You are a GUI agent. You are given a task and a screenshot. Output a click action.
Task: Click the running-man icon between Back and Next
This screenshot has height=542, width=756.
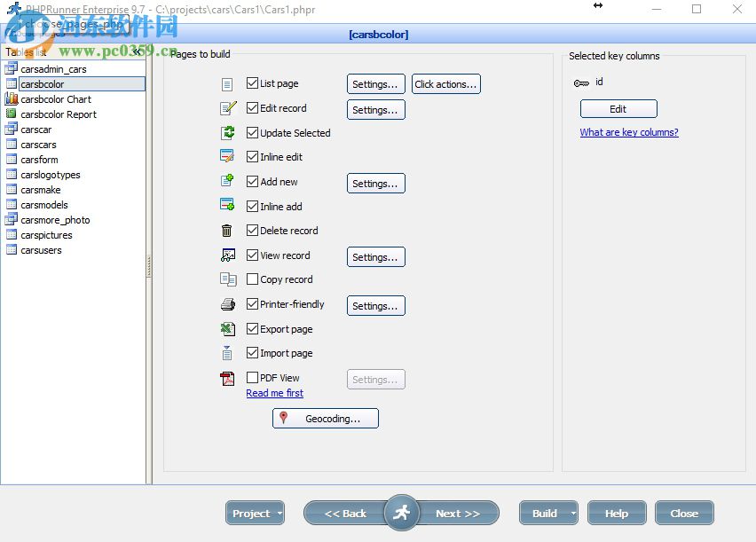click(401, 513)
